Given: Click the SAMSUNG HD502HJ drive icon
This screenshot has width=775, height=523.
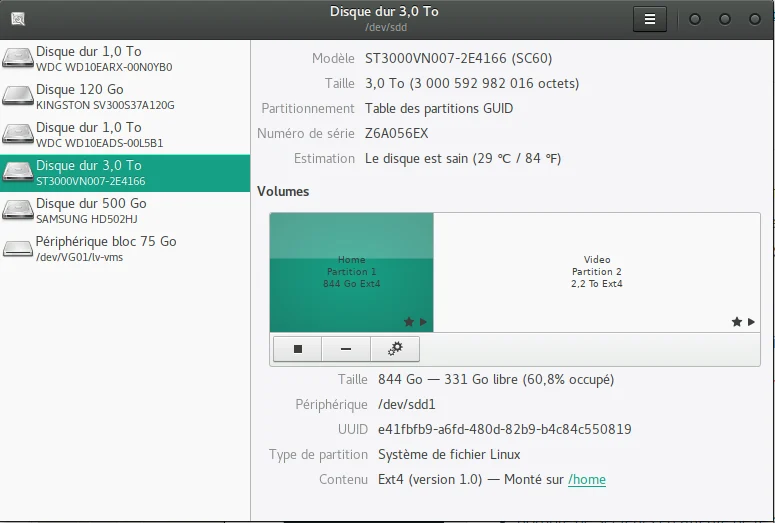Looking at the screenshot, I should (x=18, y=210).
